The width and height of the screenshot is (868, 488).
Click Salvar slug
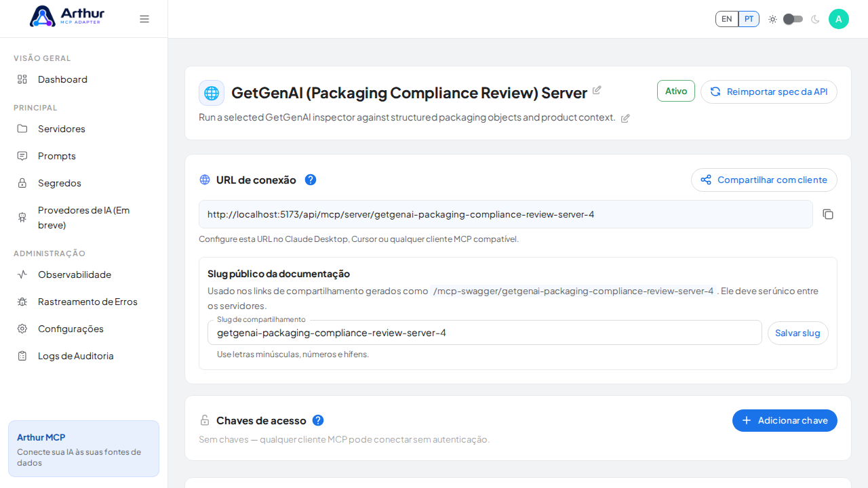798,333
